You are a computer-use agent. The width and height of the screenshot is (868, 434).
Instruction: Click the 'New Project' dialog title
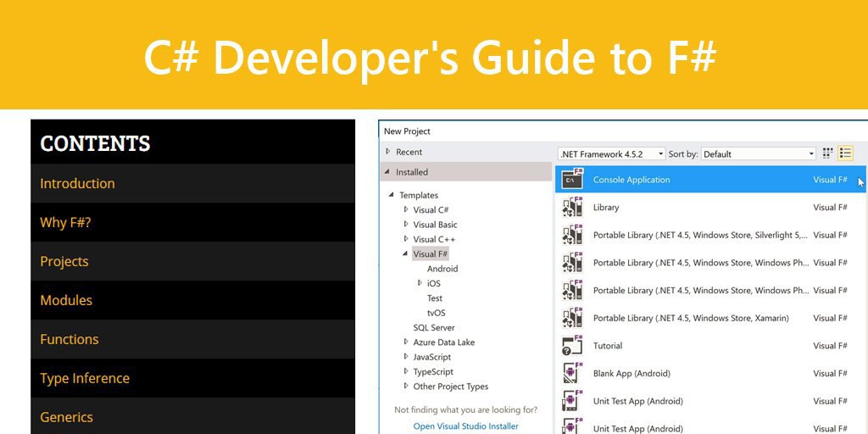(x=407, y=131)
